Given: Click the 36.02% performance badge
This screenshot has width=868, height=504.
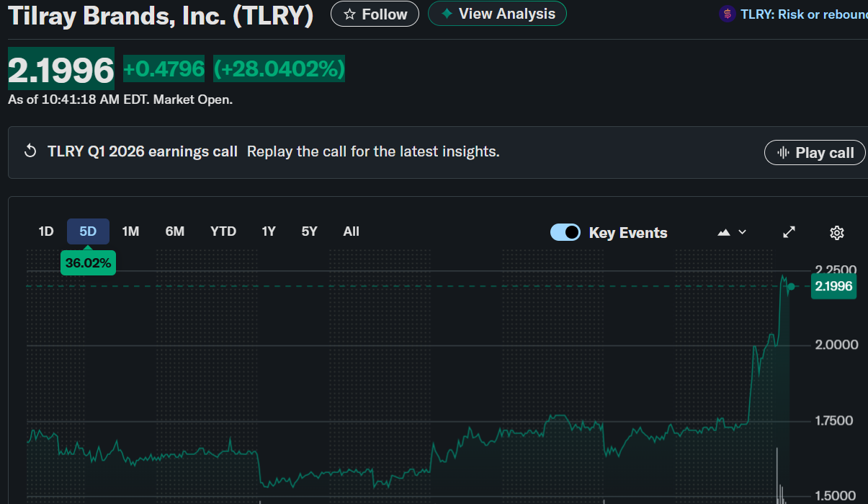Looking at the screenshot, I should (88, 263).
